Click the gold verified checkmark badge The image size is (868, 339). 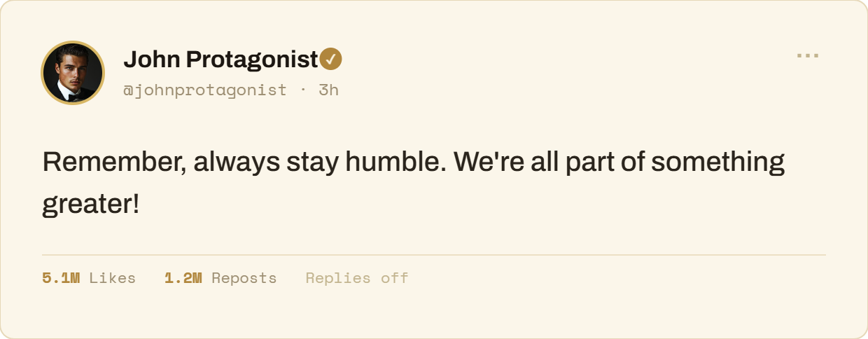point(331,60)
